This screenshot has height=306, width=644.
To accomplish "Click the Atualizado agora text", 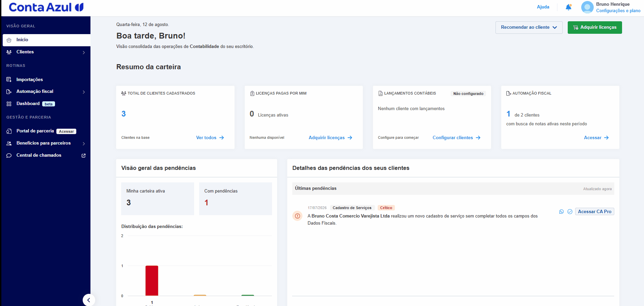I will pyautogui.click(x=597, y=189).
